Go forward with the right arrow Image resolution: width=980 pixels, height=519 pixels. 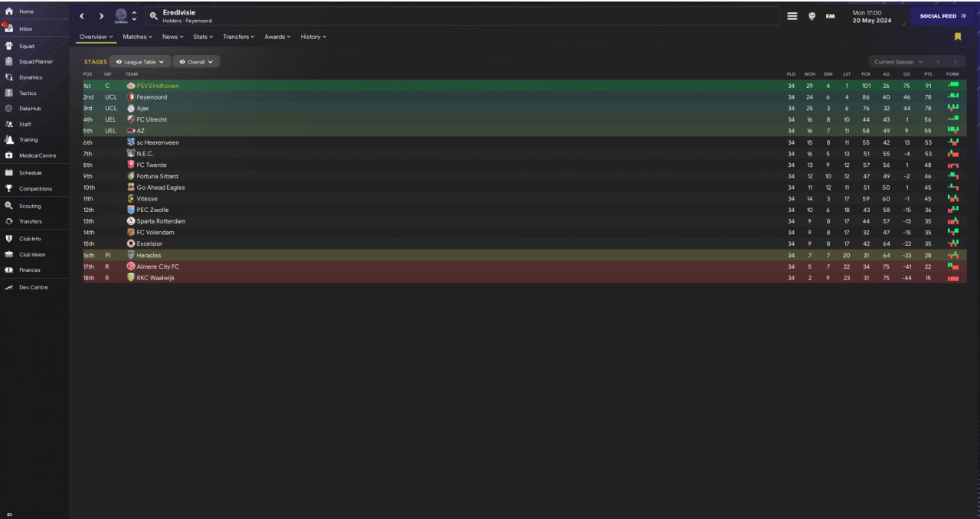(x=101, y=16)
